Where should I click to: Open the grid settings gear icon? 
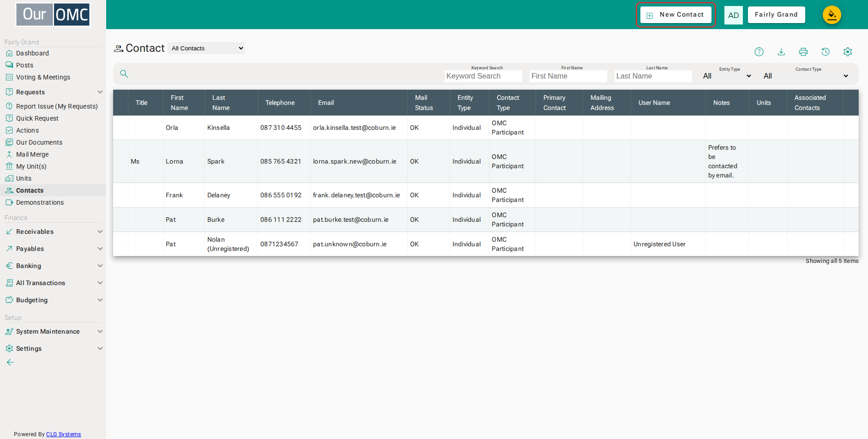click(x=848, y=52)
